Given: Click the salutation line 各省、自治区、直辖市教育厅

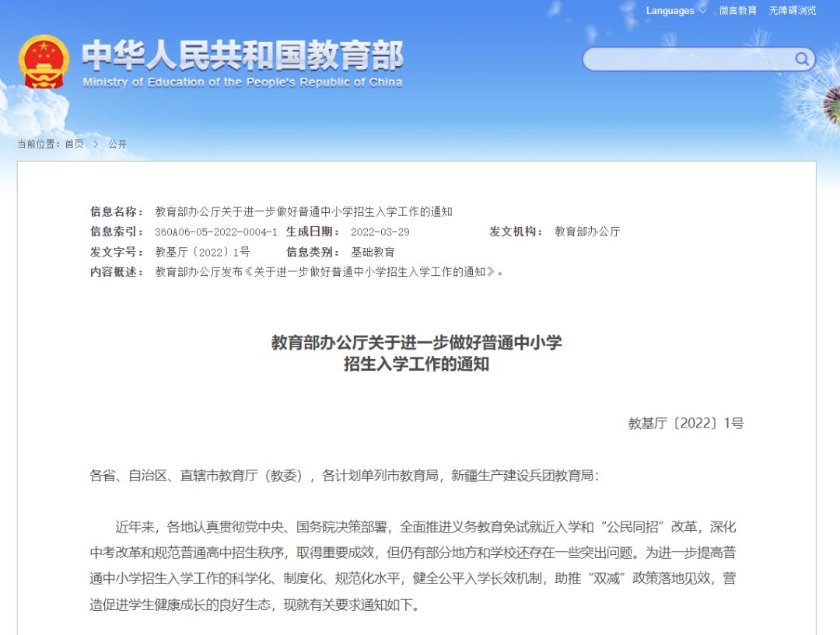Looking at the screenshot, I should point(344,476).
